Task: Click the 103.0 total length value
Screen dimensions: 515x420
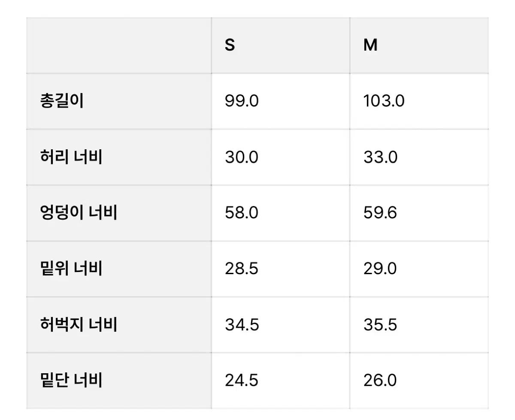Action: [x=384, y=101]
